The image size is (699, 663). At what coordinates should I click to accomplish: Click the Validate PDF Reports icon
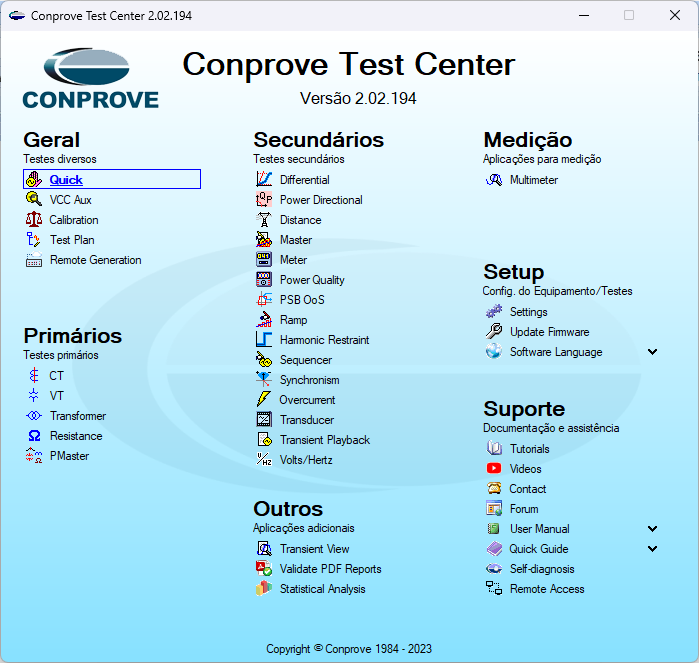tap(264, 568)
